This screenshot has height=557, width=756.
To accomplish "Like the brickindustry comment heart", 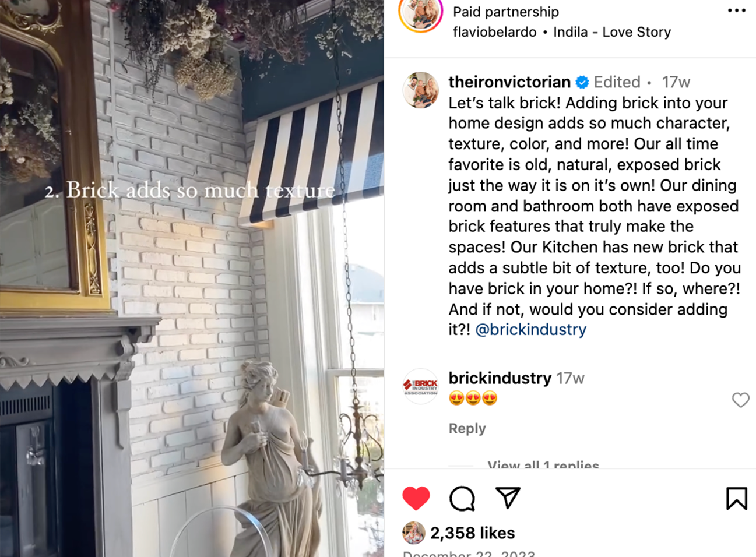I will click(740, 400).
